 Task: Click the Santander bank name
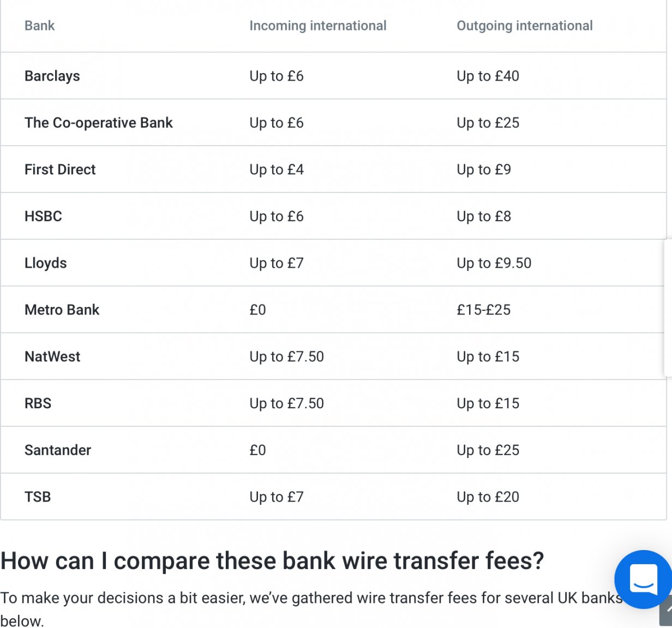[x=58, y=450]
